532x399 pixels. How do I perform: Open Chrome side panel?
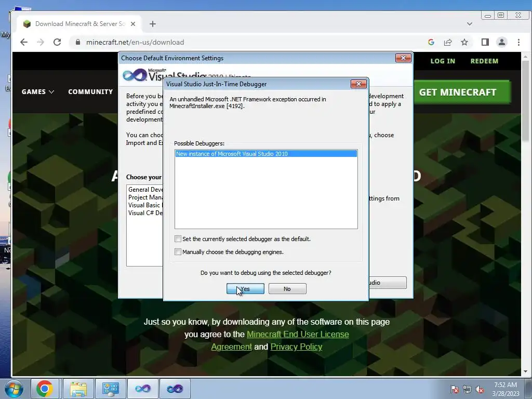485,42
